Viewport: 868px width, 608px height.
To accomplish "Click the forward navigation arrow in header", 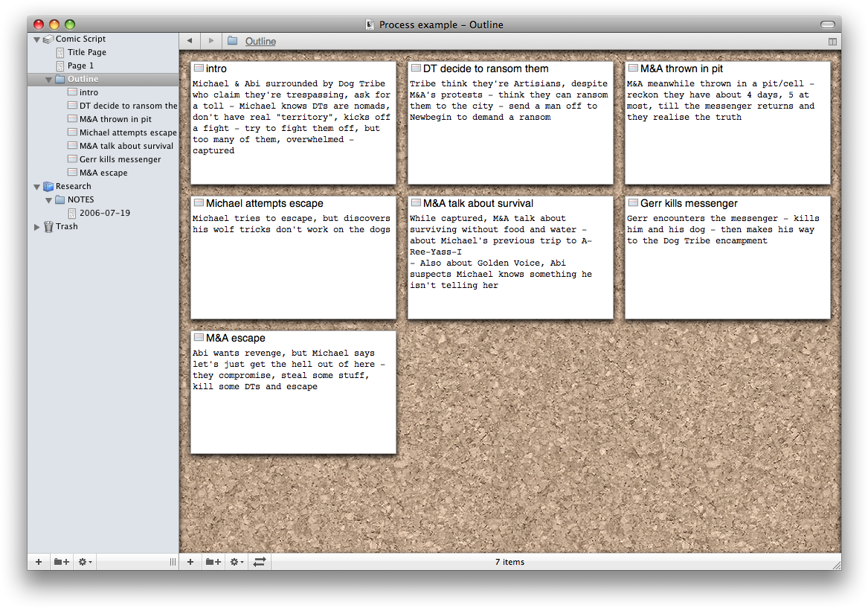I will (211, 41).
